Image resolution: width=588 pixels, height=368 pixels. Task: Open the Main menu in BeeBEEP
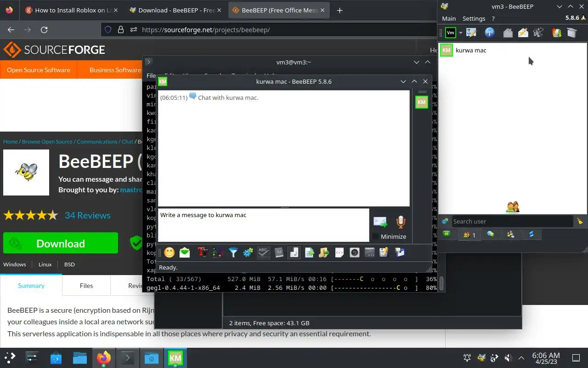(x=449, y=18)
